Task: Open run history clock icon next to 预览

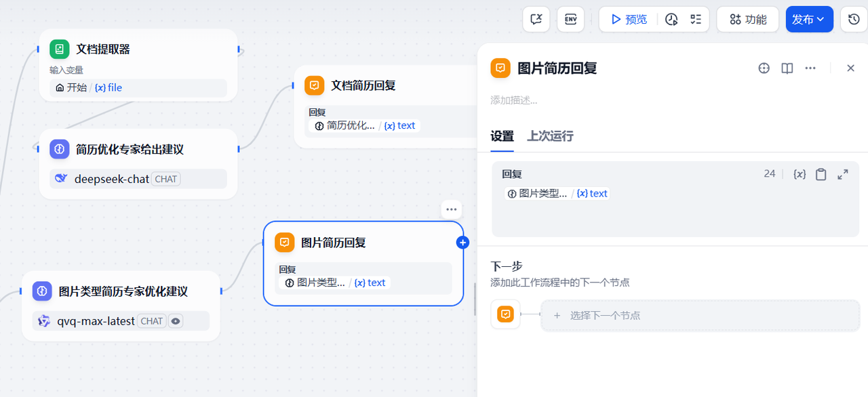Action: pos(671,19)
